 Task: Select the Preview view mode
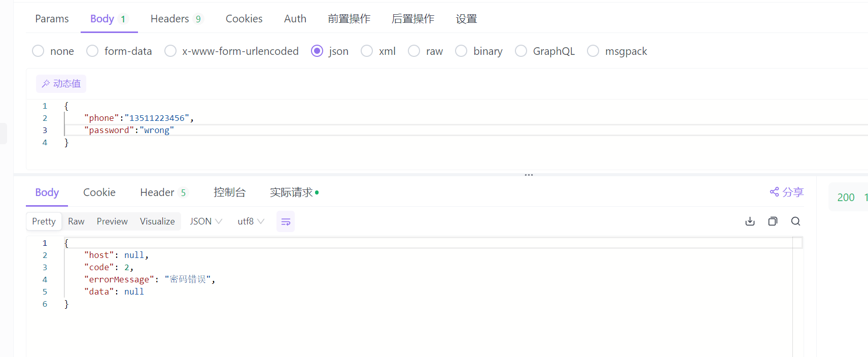[x=112, y=221]
